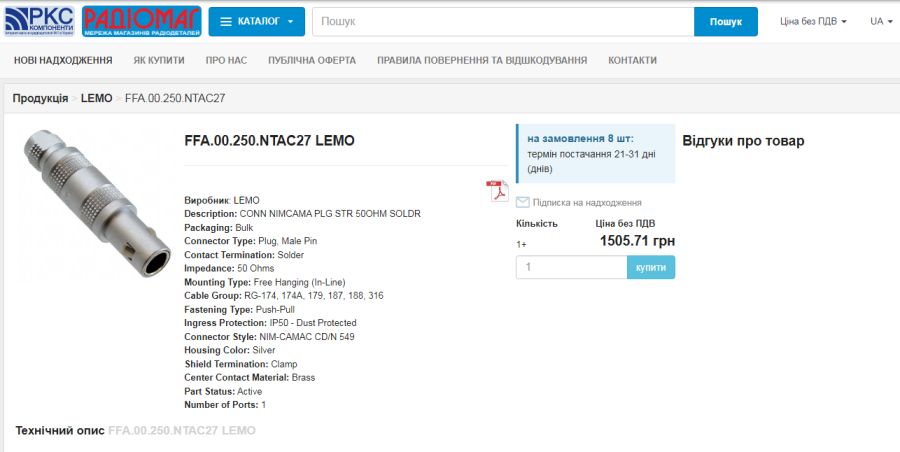The image size is (900, 452).
Task: Click the Mounting Type: Free Hanging line
Action: (x=265, y=282)
